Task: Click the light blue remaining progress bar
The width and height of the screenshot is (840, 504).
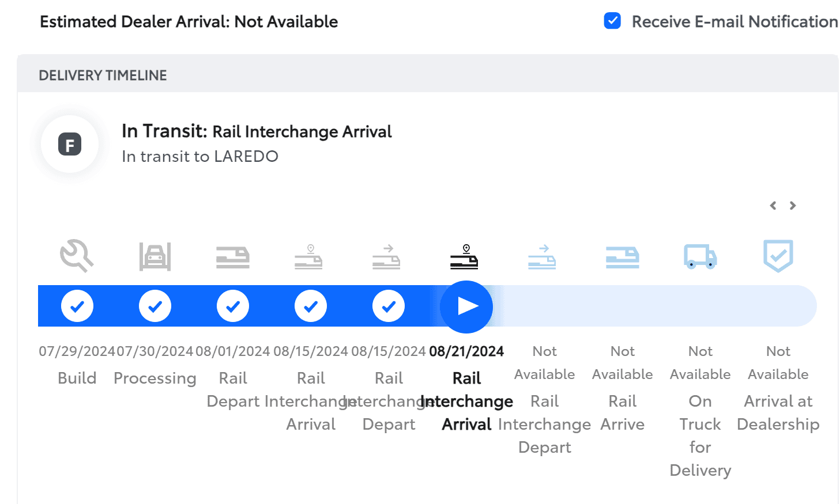Action: point(651,306)
